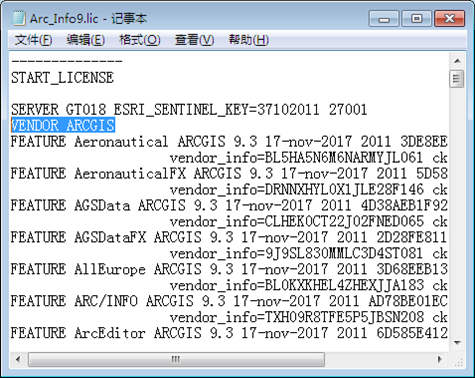Click vendor_info=BL5HA5N6M6NARMYJL061 text
Viewport: 475px width, 378px height.
coord(296,158)
